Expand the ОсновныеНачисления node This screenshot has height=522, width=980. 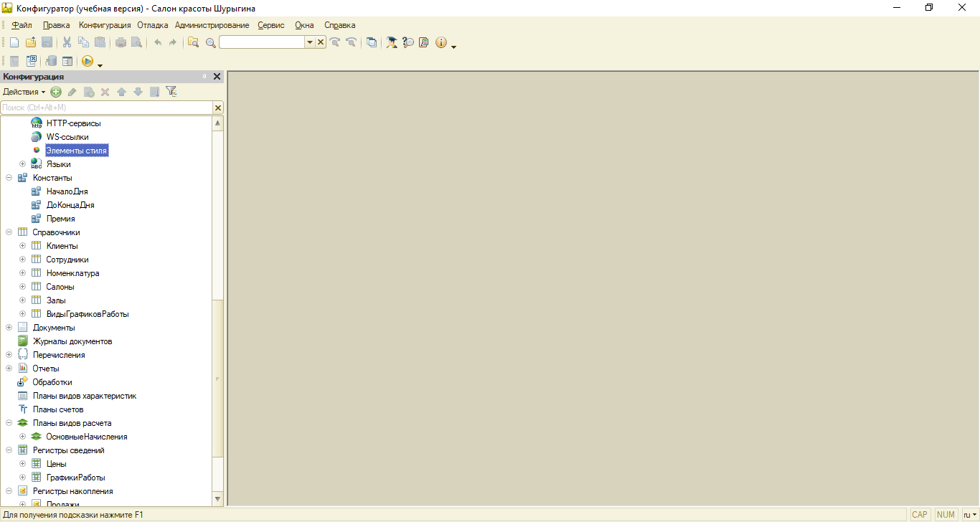[23, 437]
